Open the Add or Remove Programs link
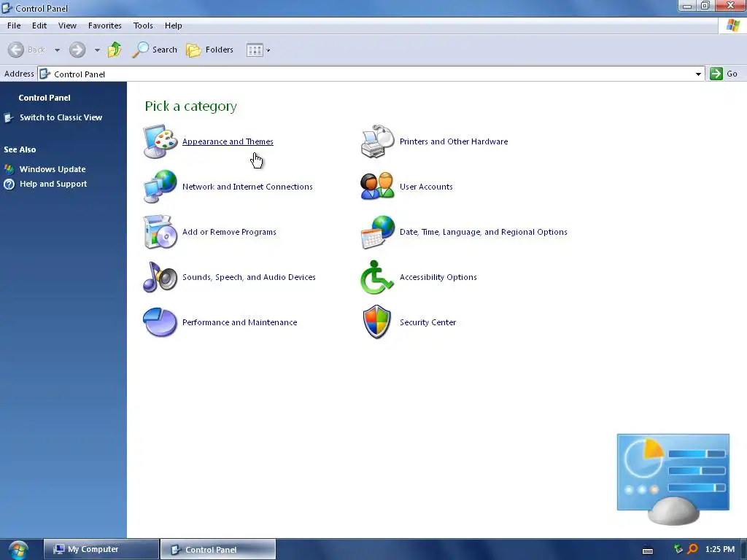Image resolution: width=747 pixels, height=560 pixels. [229, 232]
